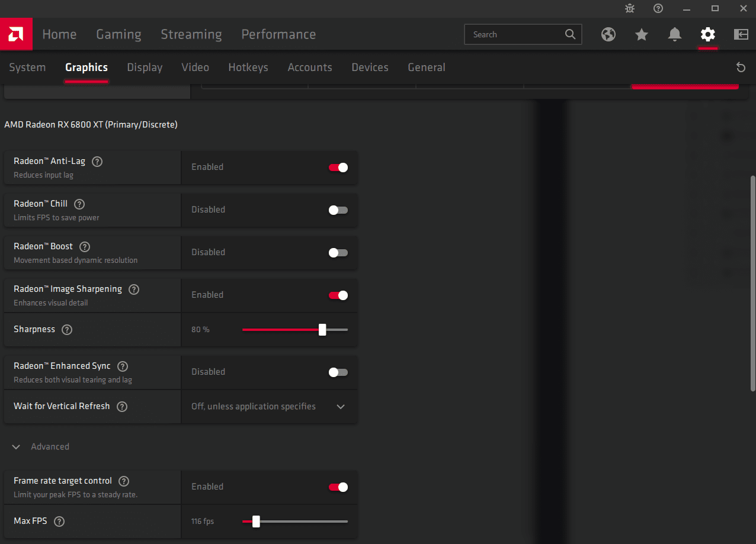756x544 pixels.
Task: Enable Radeon Boost toggle
Action: coord(338,253)
